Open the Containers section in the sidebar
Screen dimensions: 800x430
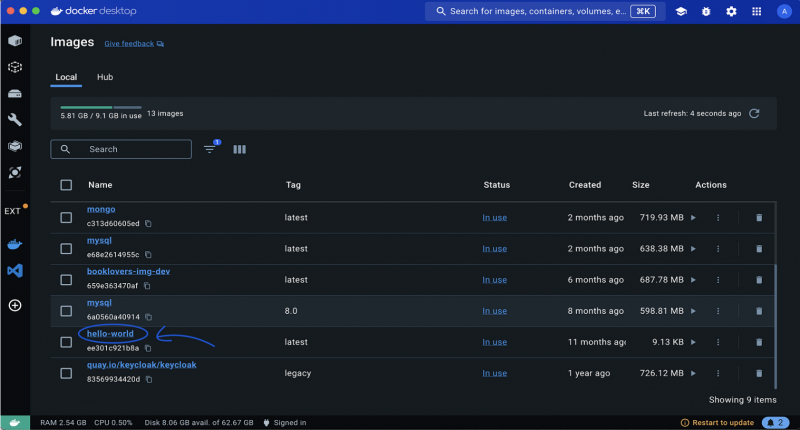pyautogui.click(x=15, y=41)
